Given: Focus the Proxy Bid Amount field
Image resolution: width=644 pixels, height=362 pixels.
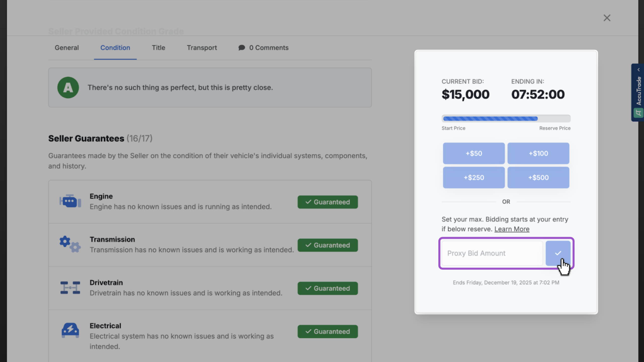Looking at the screenshot, I should tap(492, 253).
